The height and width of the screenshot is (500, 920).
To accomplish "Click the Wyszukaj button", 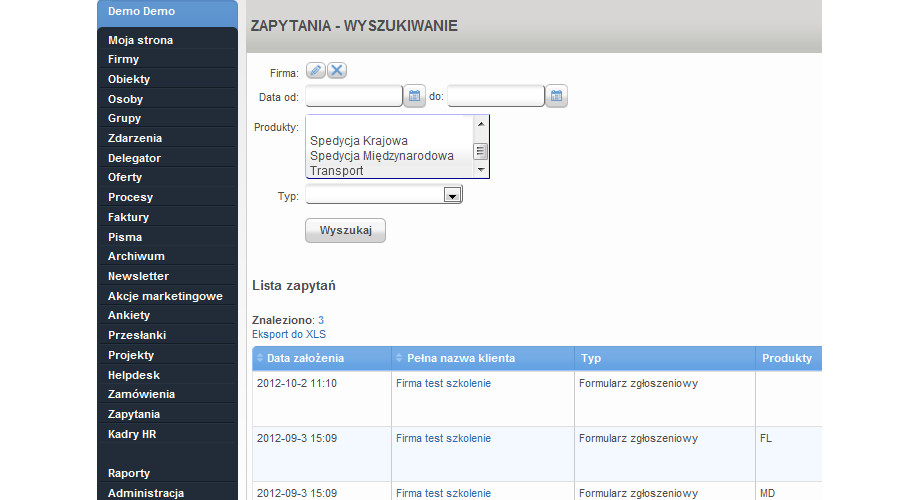I will coord(346,231).
